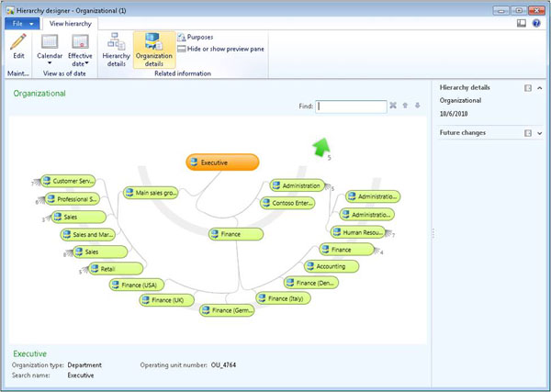Select the Executive node

[x=222, y=162]
